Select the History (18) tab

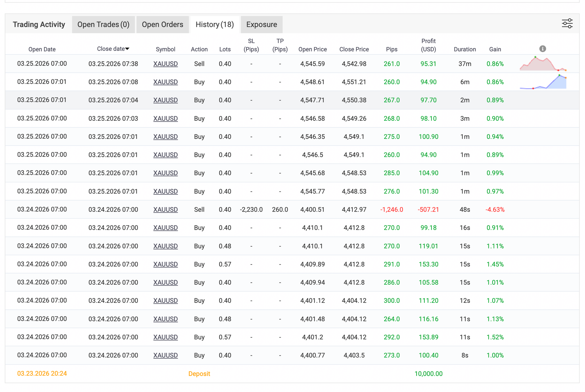pyautogui.click(x=214, y=25)
